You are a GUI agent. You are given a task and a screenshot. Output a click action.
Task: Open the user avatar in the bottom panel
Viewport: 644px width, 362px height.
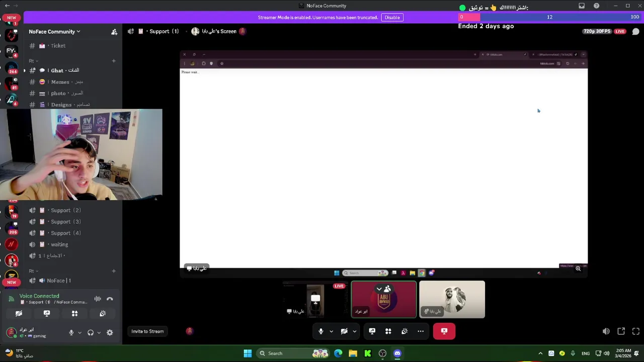coord(11,332)
